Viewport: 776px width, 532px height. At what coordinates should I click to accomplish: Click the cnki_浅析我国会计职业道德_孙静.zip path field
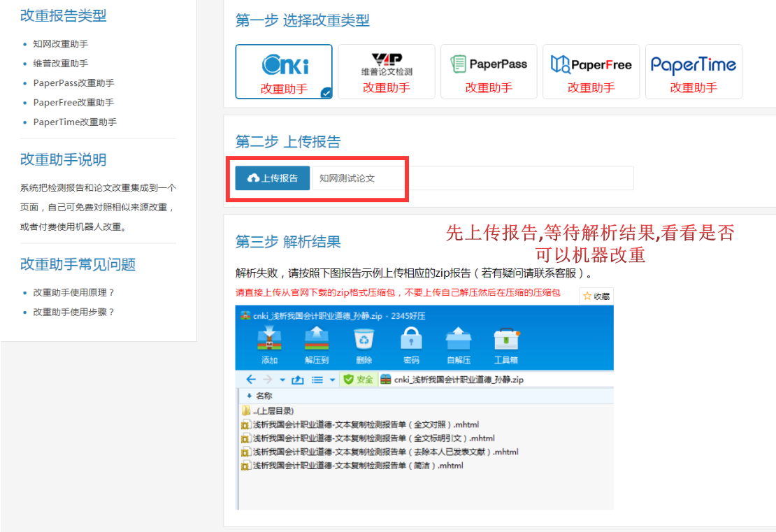(x=496, y=380)
